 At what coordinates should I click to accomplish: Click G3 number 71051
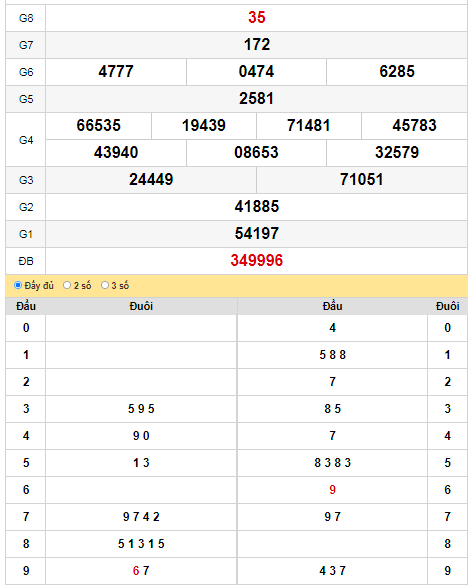point(362,180)
